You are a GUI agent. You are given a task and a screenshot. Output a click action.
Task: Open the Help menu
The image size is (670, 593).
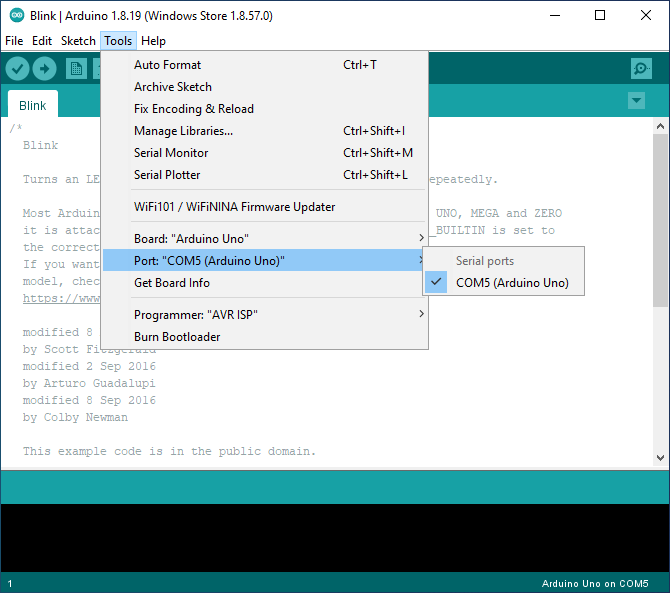(x=153, y=41)
